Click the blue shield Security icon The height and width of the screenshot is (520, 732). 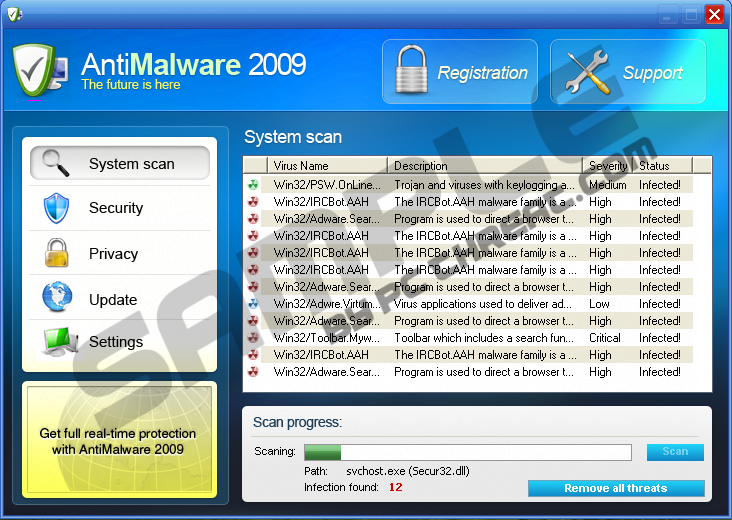pyautogui.click(x=56, y=208)
